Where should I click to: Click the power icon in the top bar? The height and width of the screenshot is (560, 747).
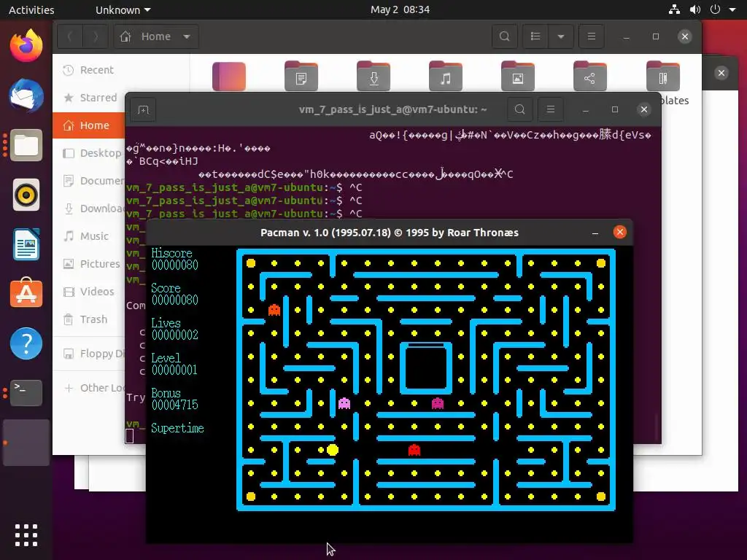pyautogui.click(x=715, y=9)
